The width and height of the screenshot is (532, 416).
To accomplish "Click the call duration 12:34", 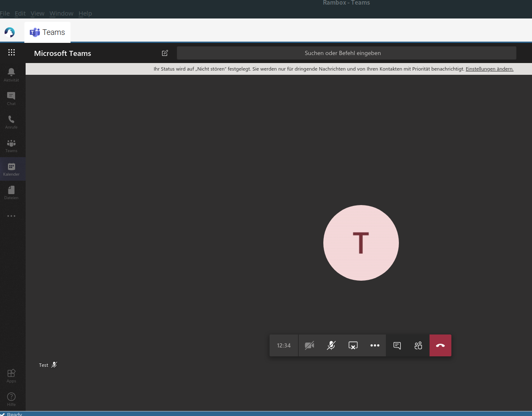I will 284,345.
